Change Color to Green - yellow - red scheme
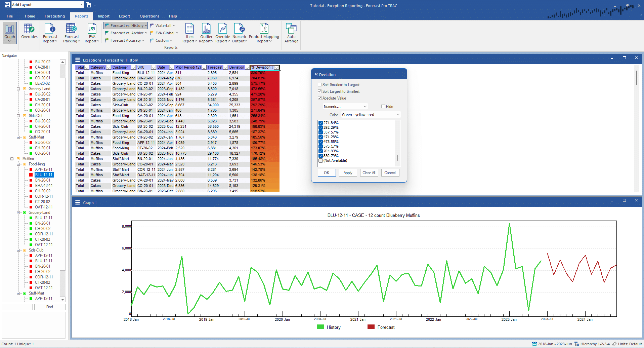 [x=370, y=114]
